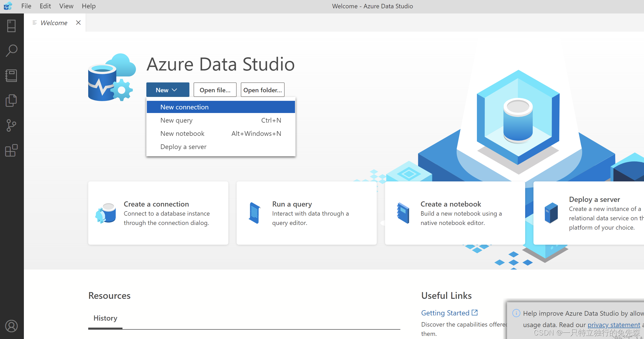Click the Open folder... button

262,90
